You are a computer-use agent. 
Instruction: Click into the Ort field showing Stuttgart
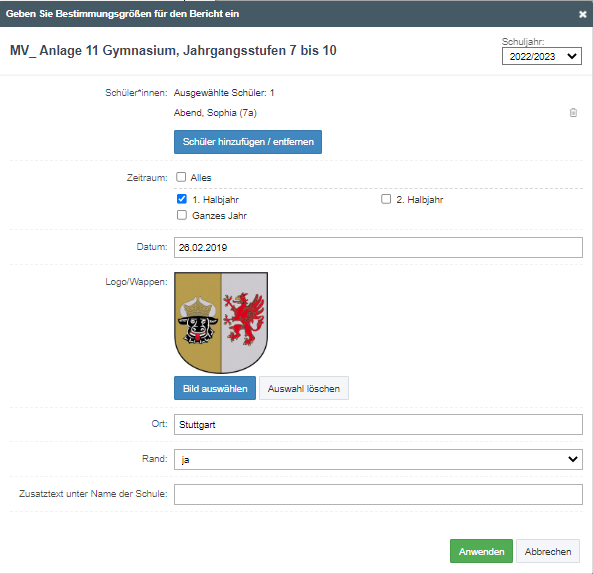point(378,425)
